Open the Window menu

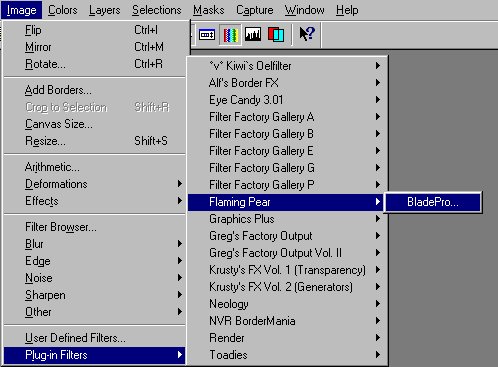(304, 10)
